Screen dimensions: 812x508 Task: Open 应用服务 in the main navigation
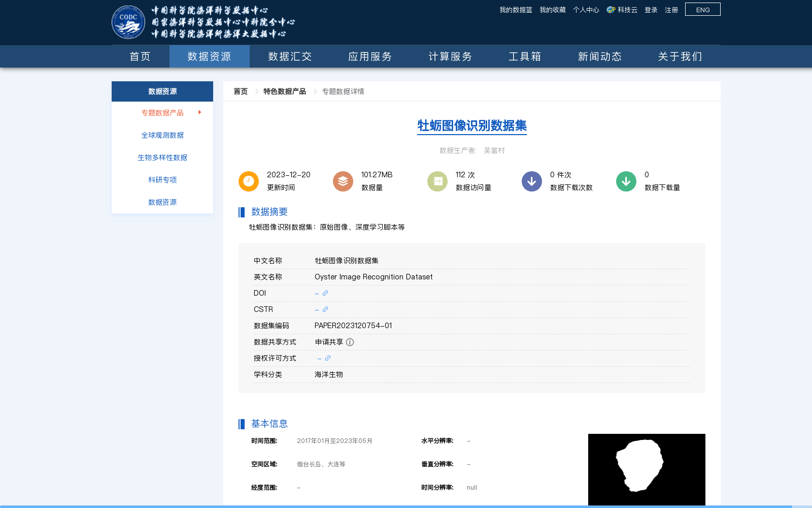pyautogui.click(x=370, y=56)
